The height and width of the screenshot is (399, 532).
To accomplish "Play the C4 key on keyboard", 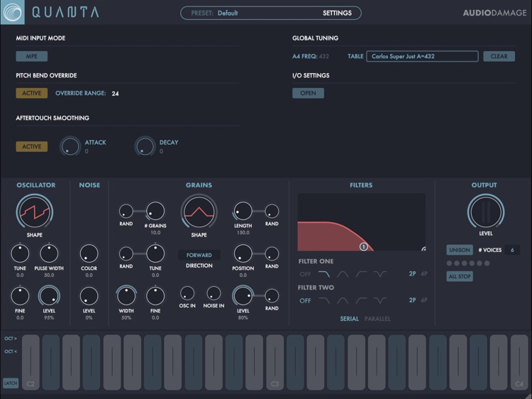I will point(519,362).
